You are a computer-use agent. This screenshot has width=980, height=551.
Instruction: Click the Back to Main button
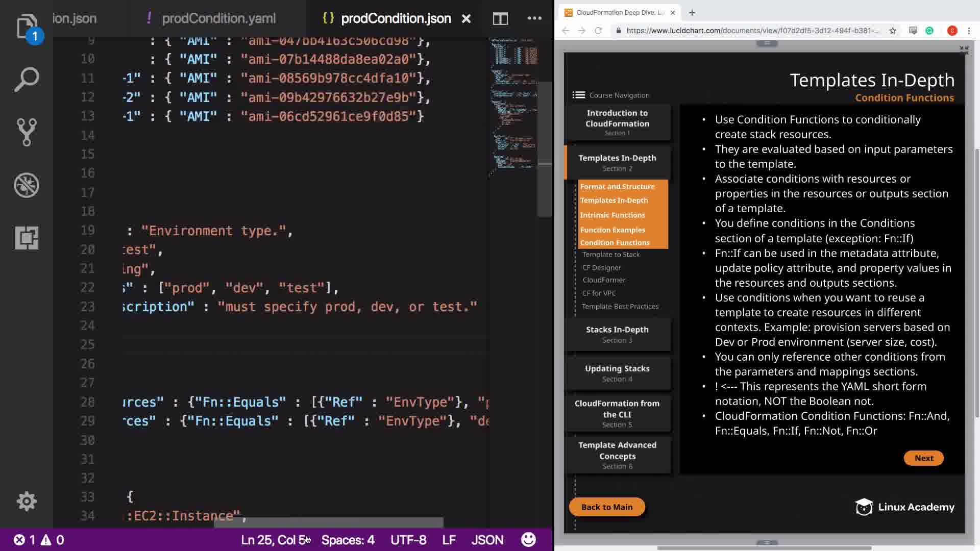606,507
